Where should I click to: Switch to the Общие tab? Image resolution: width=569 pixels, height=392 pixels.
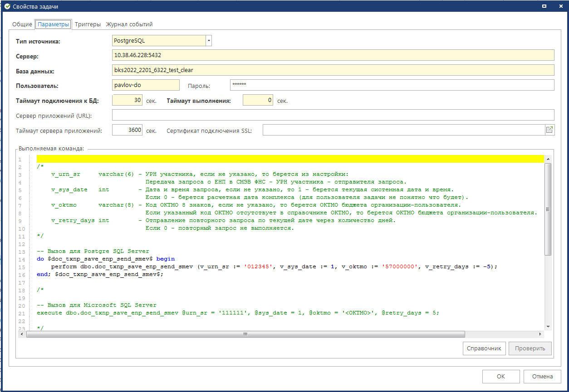click(x=22, y=24)
